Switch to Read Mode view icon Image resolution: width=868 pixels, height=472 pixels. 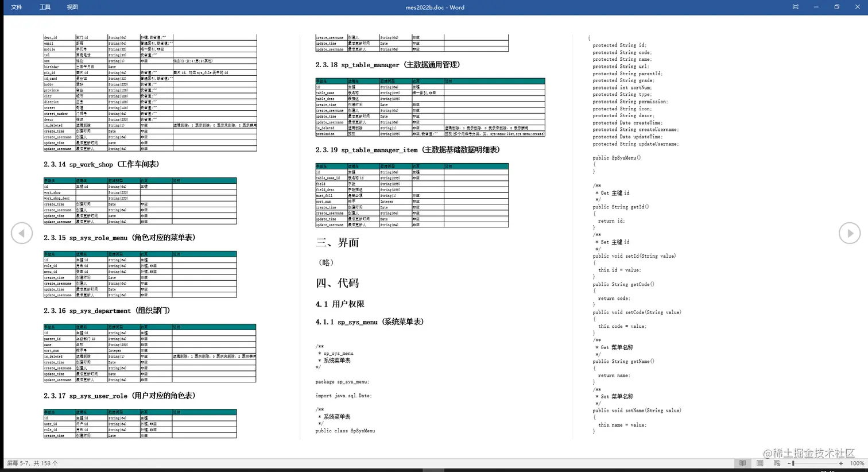point(743,463)
